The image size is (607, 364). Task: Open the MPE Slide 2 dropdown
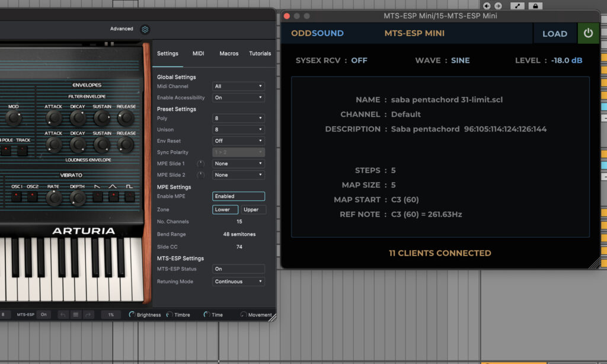(x=238, y=175)
